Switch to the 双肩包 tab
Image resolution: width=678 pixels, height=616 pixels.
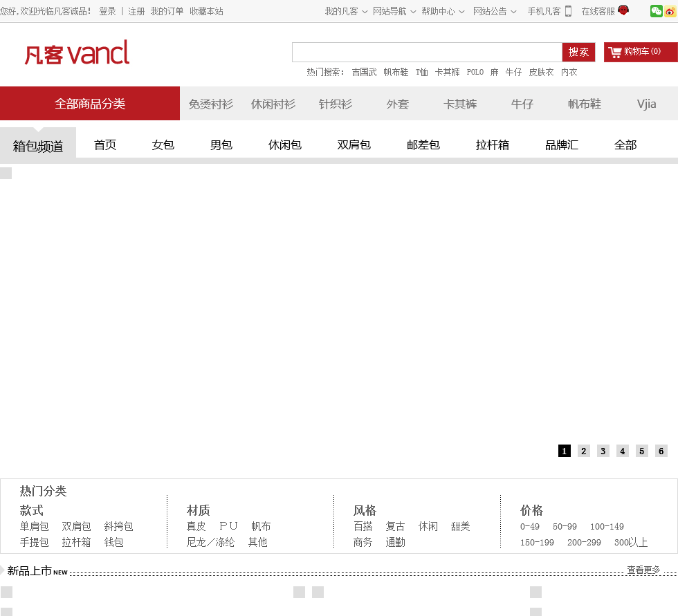tap(354, 145)
